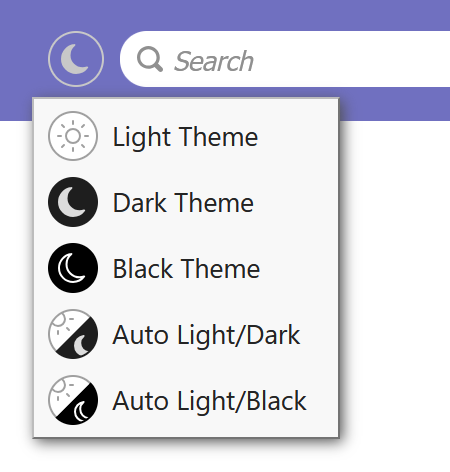
Task: Click the magnifying glass search icon
Action: tap(150, 59)
